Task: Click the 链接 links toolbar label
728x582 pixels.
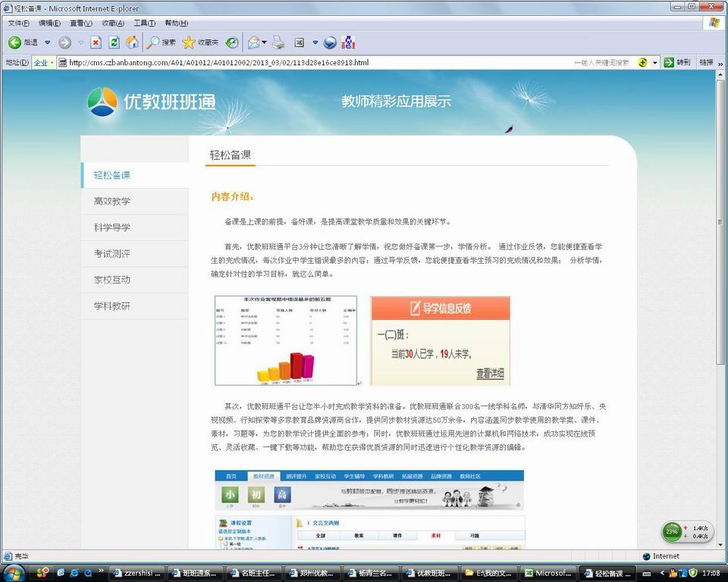Action: (x=706, y=63)
